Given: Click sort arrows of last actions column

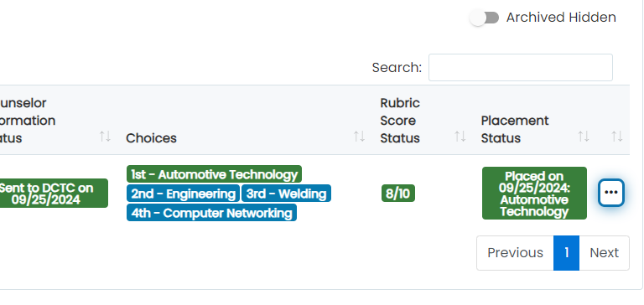Looking at the screenshot, I should tap(617, 137).
